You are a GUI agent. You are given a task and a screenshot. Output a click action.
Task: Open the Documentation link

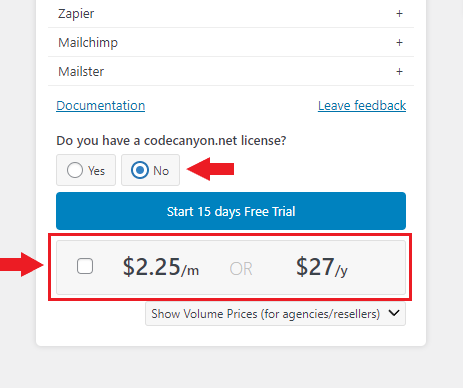click(x=101, y=106)
